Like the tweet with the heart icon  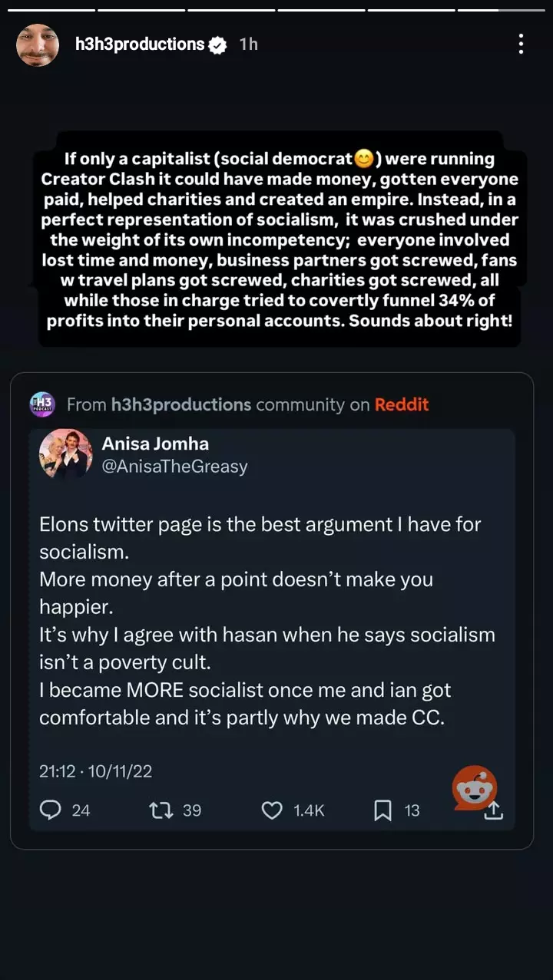point(272,810)
